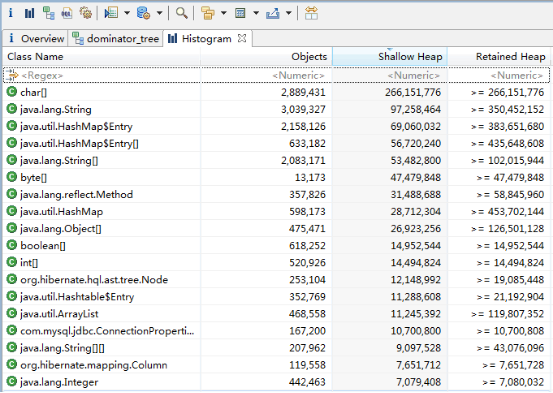This screenshot has height=393, width=553.
Task: Sort by Shallow Heap column header
Action: point(390,56)
